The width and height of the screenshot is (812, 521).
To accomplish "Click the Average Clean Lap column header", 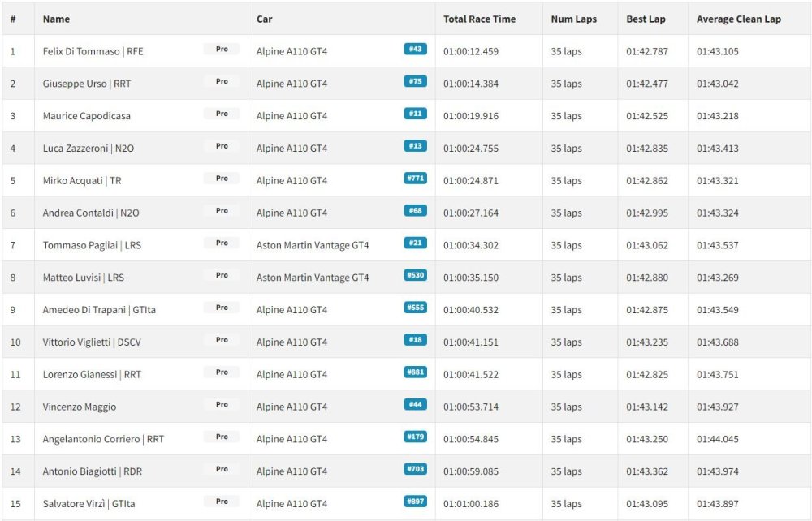I will 738,19.
